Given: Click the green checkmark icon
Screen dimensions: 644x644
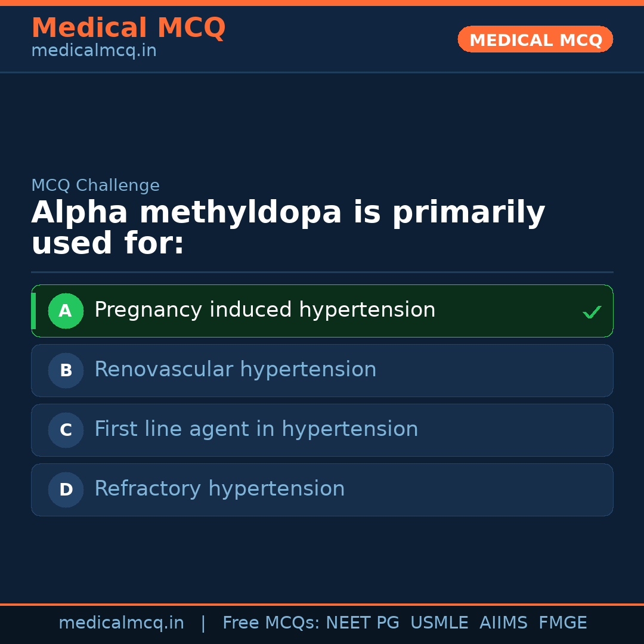Looking at the screenshot, I should tap(592, 312).
